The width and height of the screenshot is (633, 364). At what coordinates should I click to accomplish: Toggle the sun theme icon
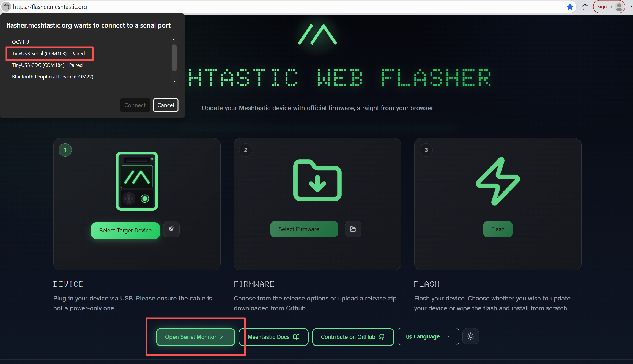[x=470, y=336]
